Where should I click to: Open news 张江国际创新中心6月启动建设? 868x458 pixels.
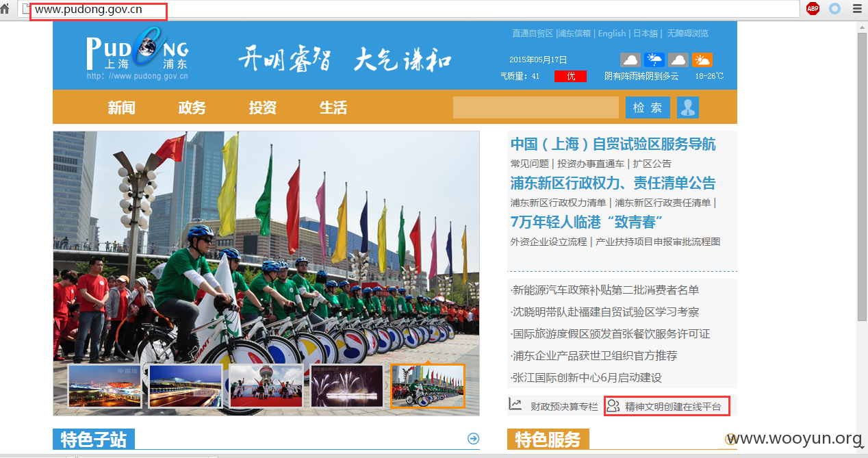[587, 378]
